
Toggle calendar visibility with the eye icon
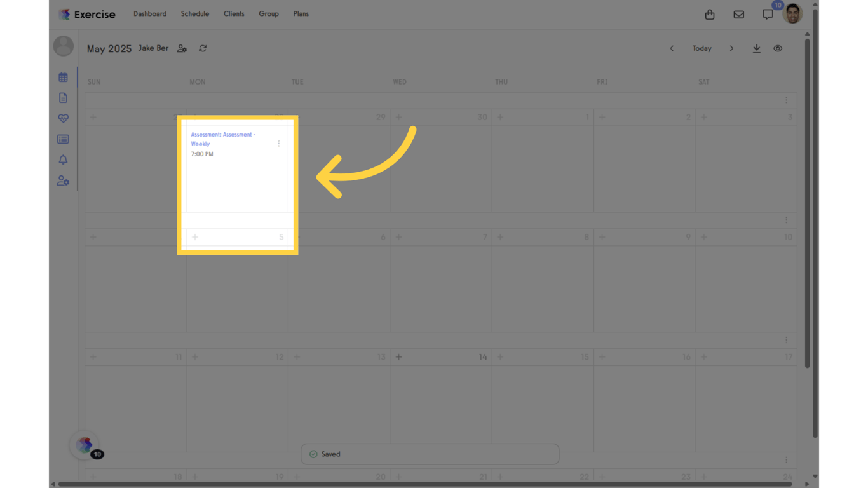tap(778, 48)
